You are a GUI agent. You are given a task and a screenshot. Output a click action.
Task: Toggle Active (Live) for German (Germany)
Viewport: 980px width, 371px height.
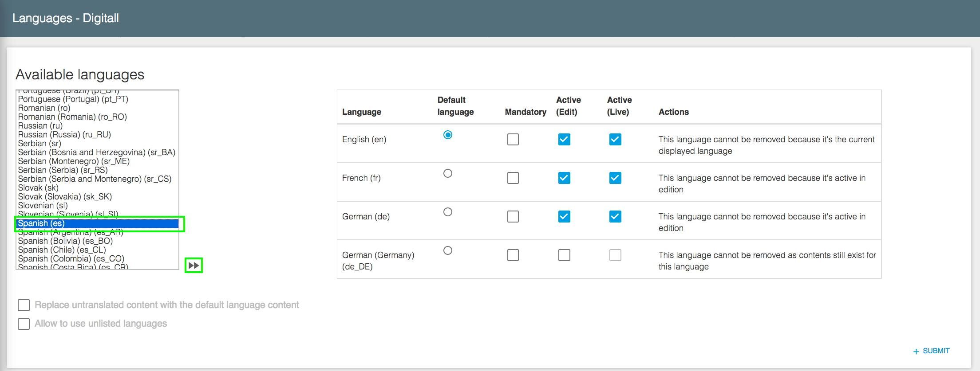coord(615,255)
